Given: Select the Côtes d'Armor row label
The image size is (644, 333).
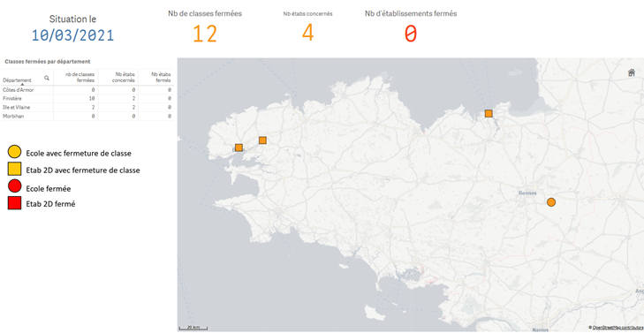Looking at the screenshot, I should [x=18, y=90].
